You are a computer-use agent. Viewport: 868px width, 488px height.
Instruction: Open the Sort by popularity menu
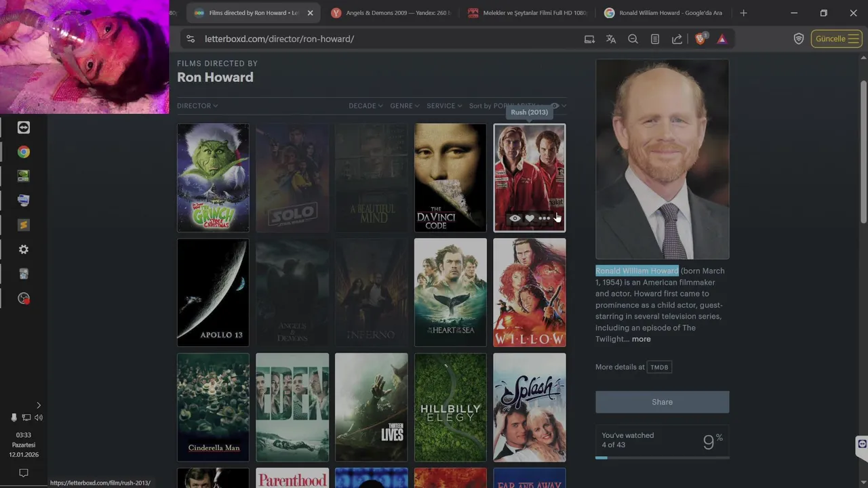[505, 106]
